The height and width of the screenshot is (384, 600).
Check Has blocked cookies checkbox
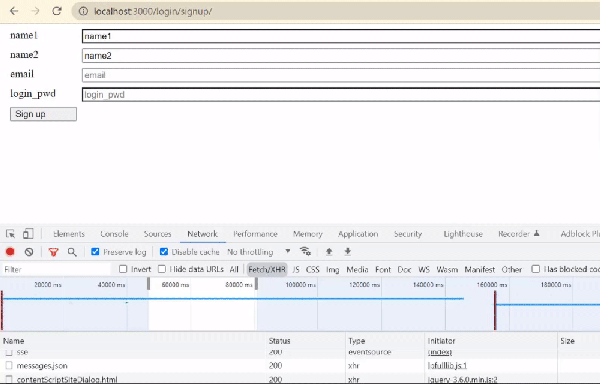[x=536, y=269]
